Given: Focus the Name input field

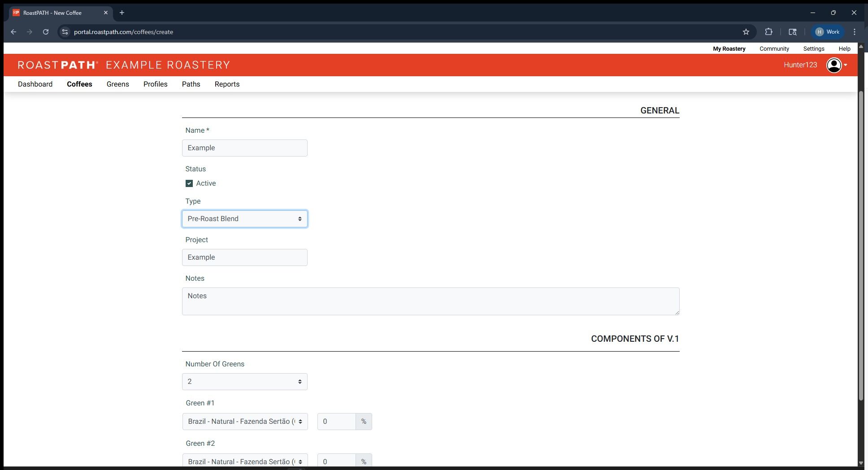Looking at the screenshot, I should click(x=245, y=148).
